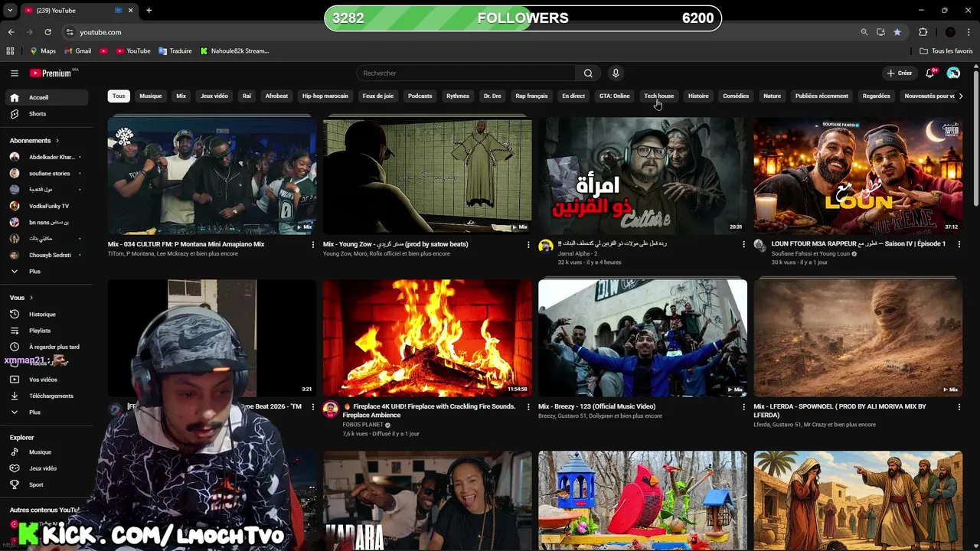This screenshot has height=551, width=980.
Task: Click the Créer button
Action: click(900, 73)
